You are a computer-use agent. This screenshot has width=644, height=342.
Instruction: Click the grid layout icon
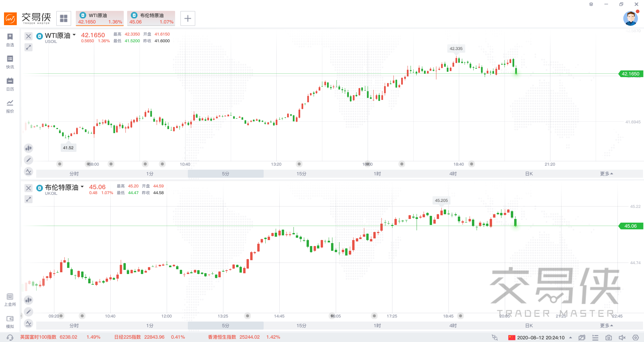tap(64, 18)
